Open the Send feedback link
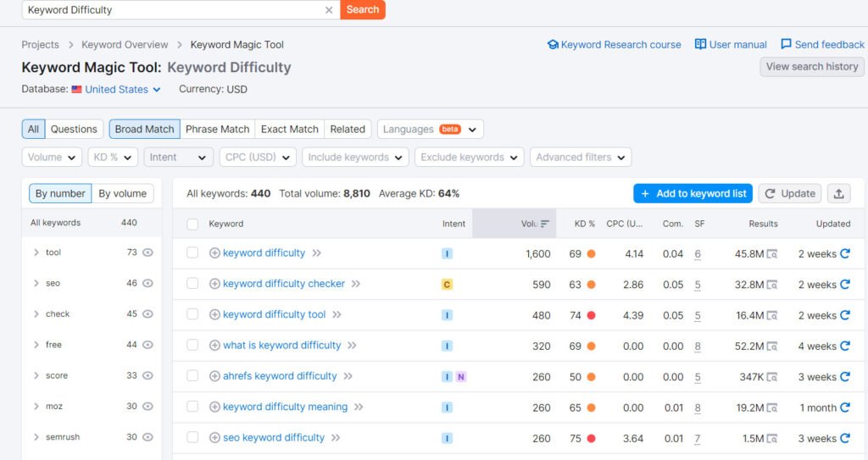Viewport: 868px width, 460px height. [822, 45]
